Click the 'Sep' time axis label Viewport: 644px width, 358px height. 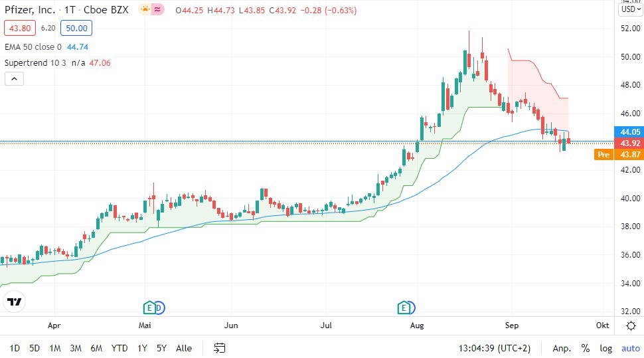512,325
